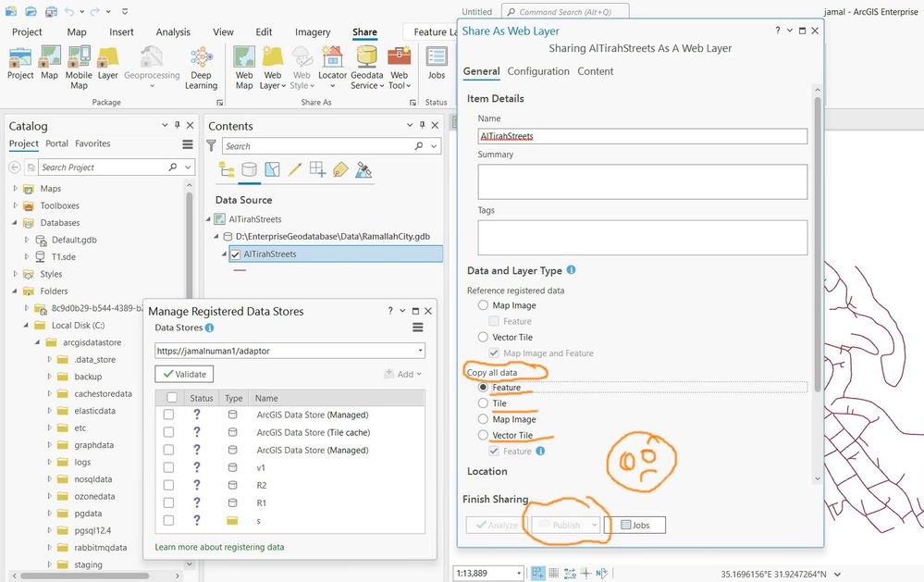This screenshot has height=582, width=924.
Task: Select List By Labeling in Contents
Action: click(340, 170)
